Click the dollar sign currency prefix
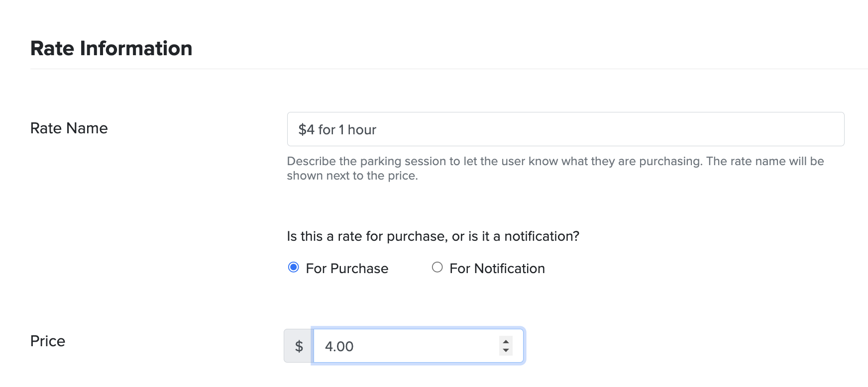868x387 pixels. pyautogui.click(x=298, y=346)
